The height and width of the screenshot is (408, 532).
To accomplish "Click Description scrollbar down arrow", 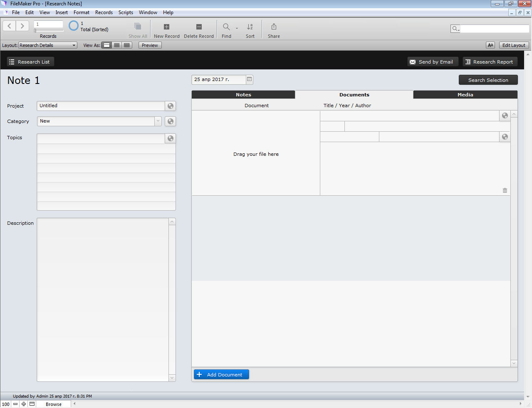I will [172, 378].
